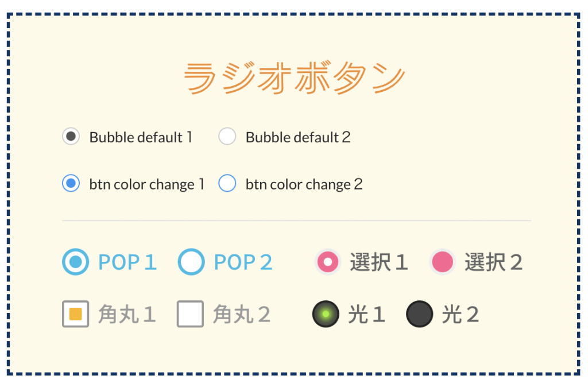
Task: Select the POP 1 blue ring radio
Action: coord(75,262)
